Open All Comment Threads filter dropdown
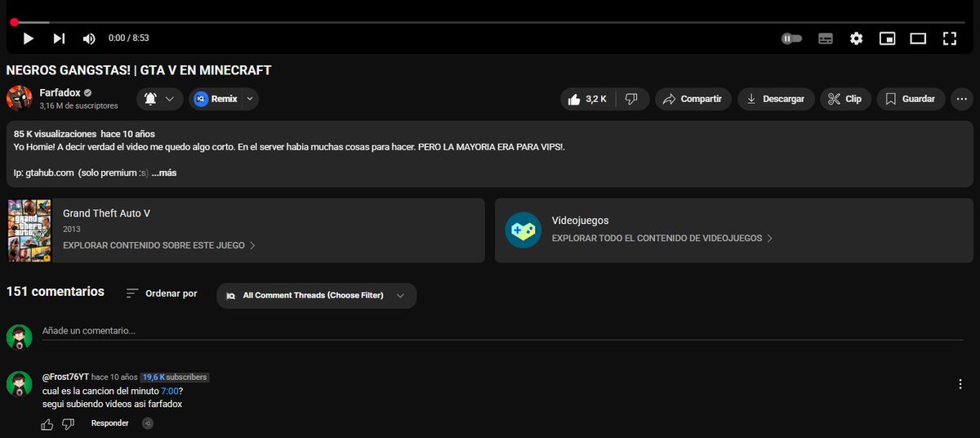Viewport: 980px width, 438px height. pyautogui.click(x=316, y=296)
